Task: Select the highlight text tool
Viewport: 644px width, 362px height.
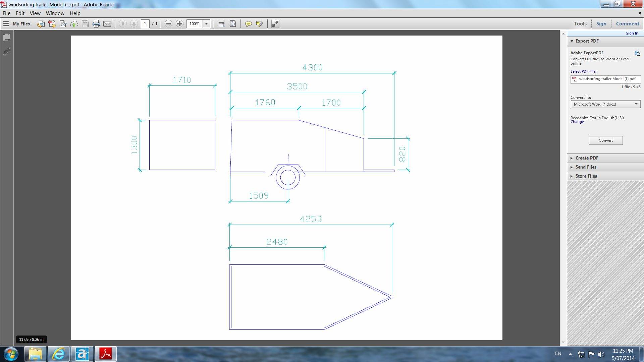Action: point(259,24)
